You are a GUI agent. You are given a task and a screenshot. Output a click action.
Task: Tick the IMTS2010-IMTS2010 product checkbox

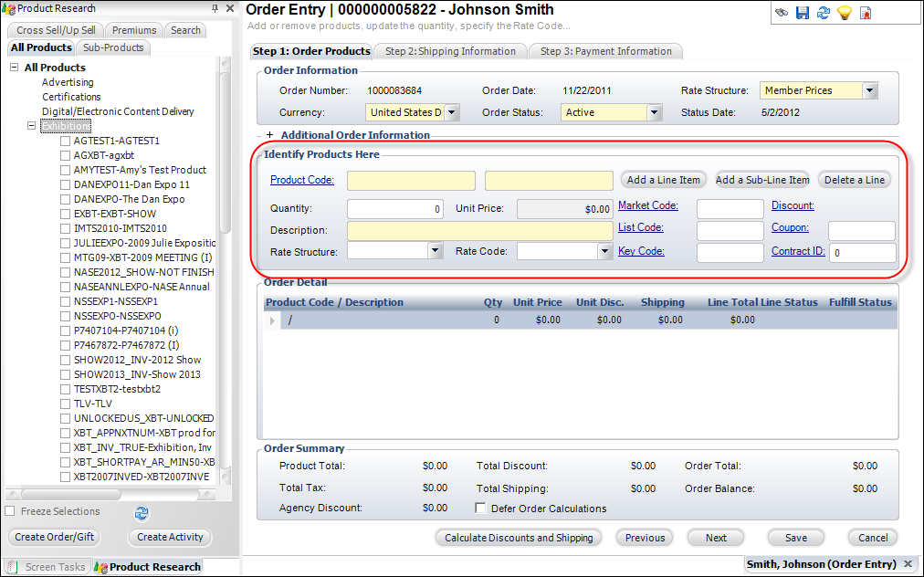pos(66,228)
